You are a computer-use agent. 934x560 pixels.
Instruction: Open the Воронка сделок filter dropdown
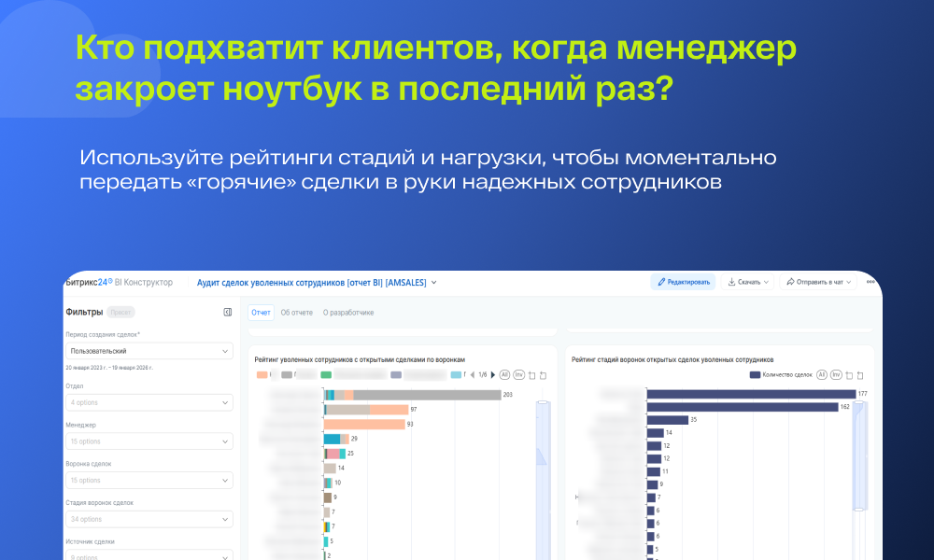(149, 481)
